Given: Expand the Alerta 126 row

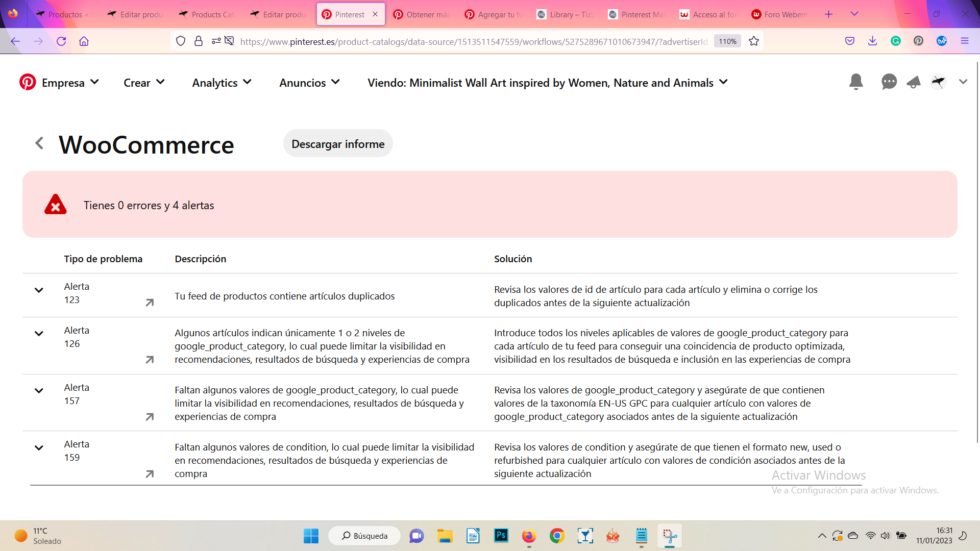Looking at the screenshot, I should click(x=39, y=334).
